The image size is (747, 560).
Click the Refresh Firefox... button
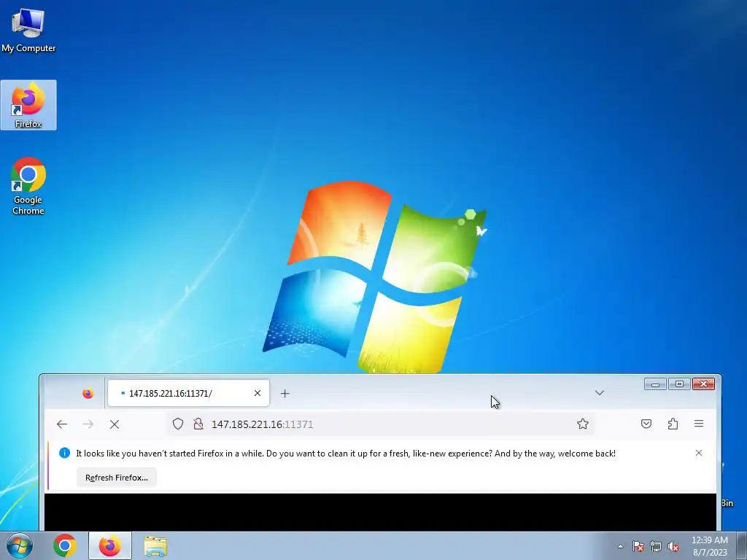[x=116, y=478]
